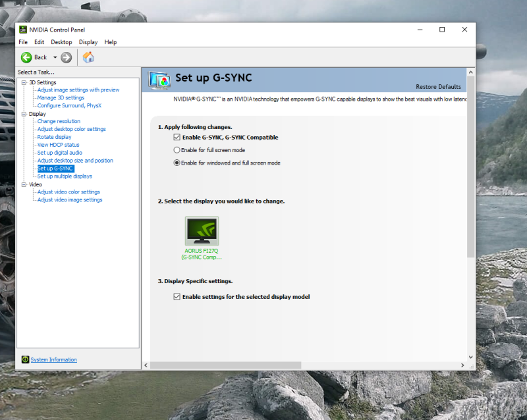Screen dimensions: 527x420
Task: Select Enable for full screen mode
Action: [x=177, y=150]
